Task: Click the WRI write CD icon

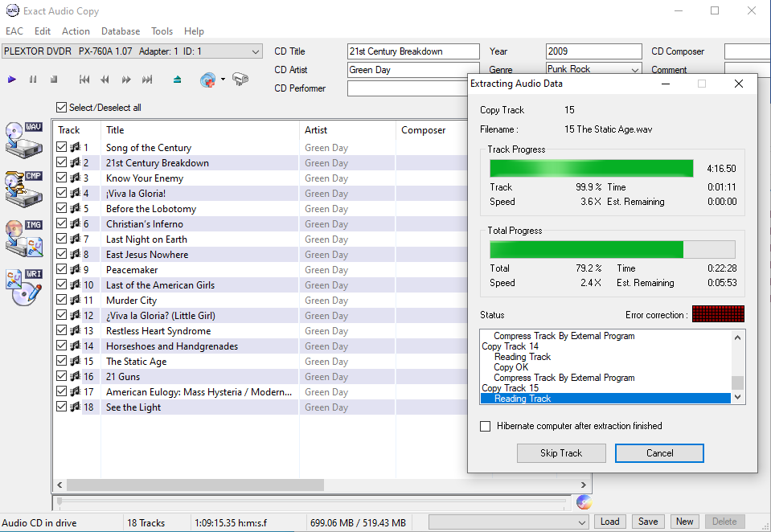Action: [24, 287]
